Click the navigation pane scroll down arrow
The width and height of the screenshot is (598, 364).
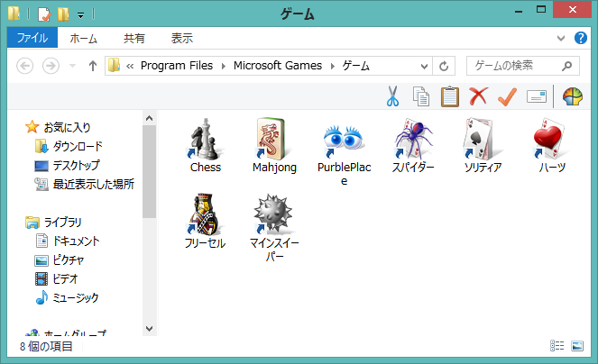point(150,329)
